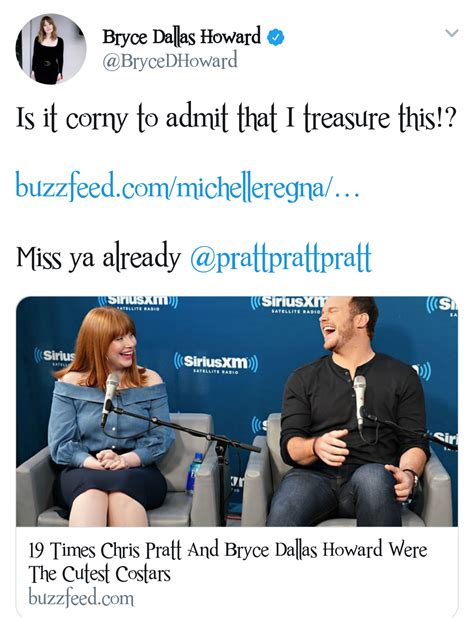Open Bryce Dallas Howard display name
474x618 pixels.
[182, 37]
